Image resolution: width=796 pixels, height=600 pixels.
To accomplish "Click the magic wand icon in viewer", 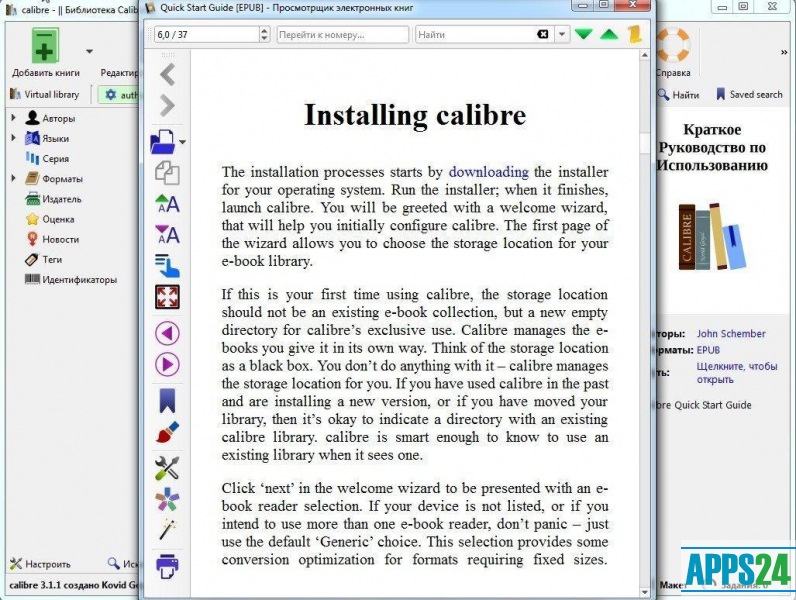I will coord(168,529).
